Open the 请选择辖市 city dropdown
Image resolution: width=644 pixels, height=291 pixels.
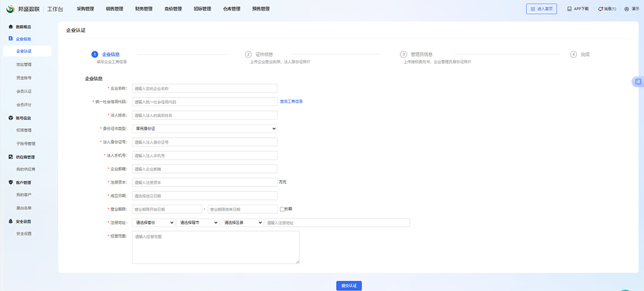pyautogui.click(x=197, y=222)
